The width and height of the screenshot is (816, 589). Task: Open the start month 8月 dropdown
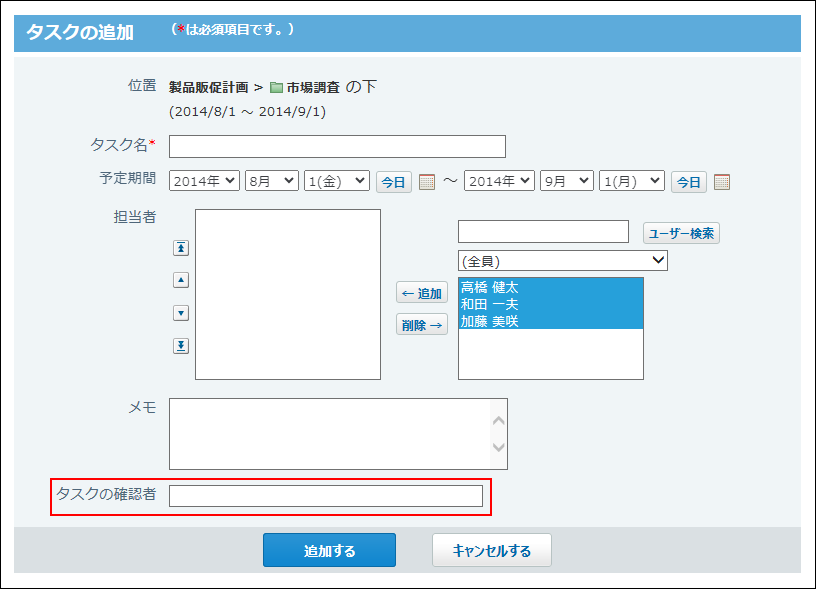(272, 181)
